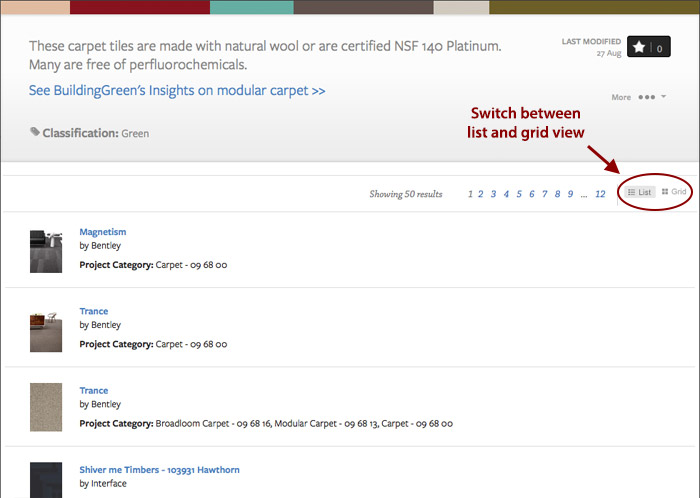Go to results page 5
700x498 pixels.
click(x=519, y=194)
